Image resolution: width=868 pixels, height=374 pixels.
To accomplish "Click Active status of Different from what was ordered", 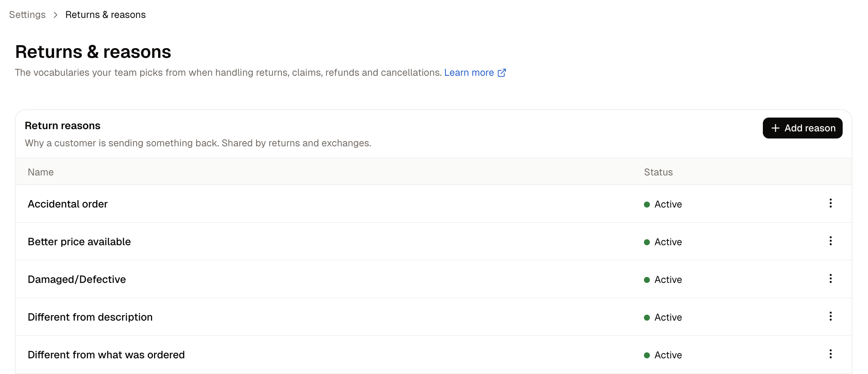I will click(x=663, y=355).
